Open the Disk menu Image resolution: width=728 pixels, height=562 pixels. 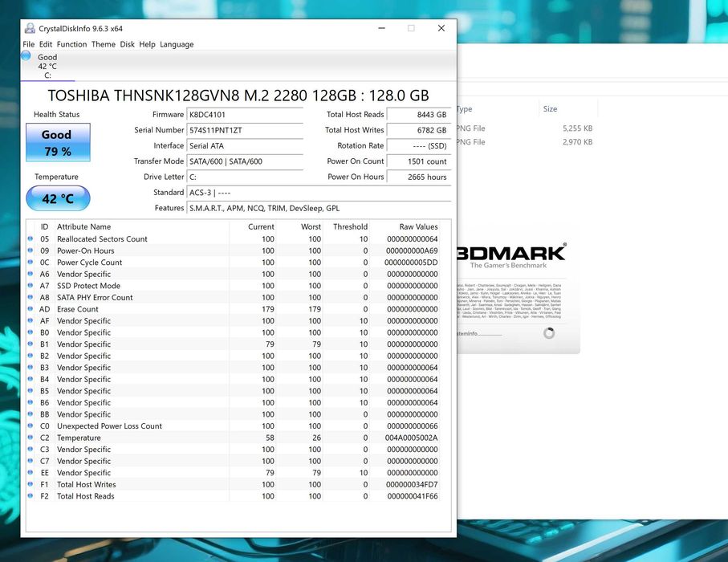click(127, 44)
